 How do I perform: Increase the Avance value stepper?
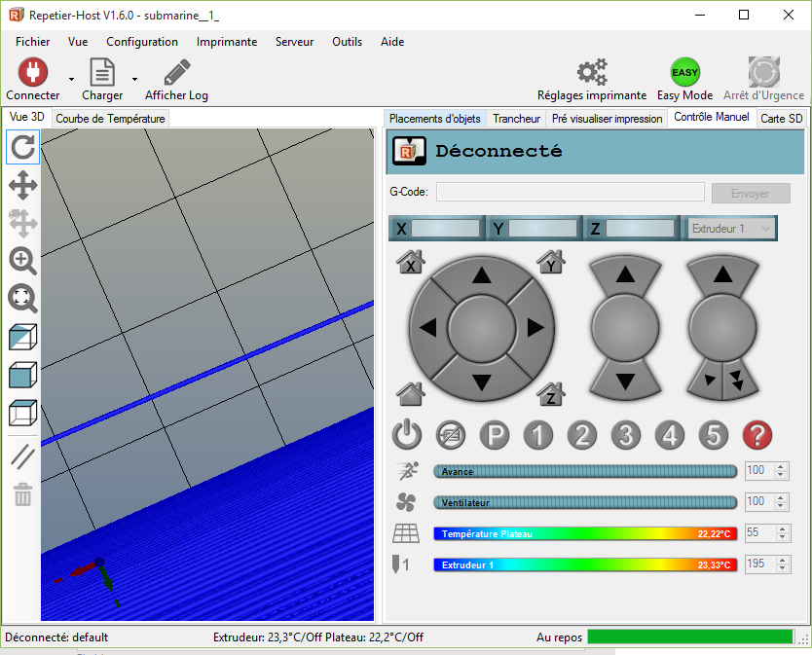(x=781, y=466)
